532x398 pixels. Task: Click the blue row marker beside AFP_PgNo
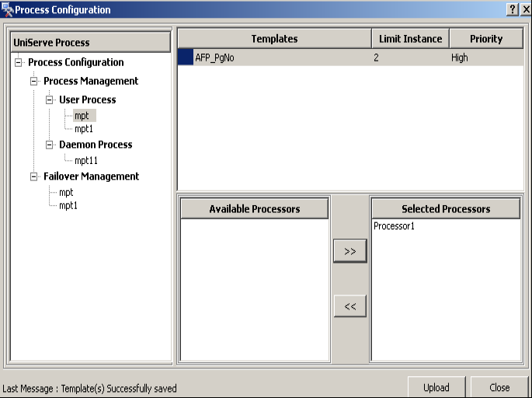click(185, 58)
